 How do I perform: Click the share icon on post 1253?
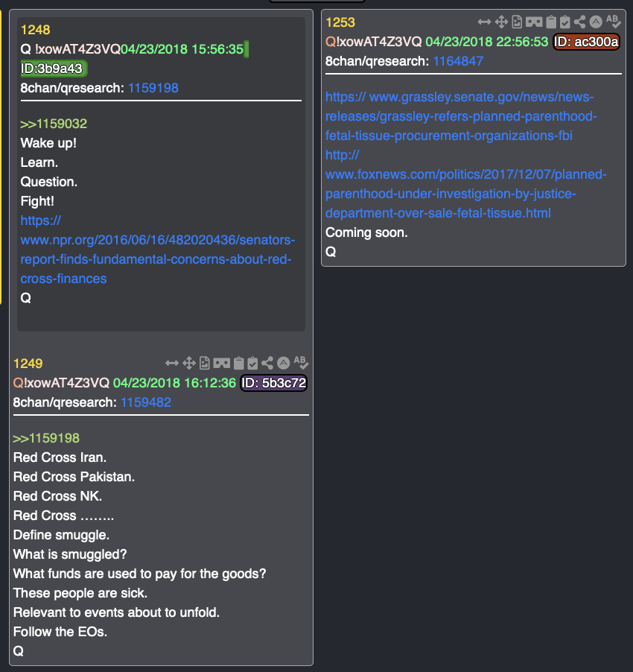(x=579, y=22)
